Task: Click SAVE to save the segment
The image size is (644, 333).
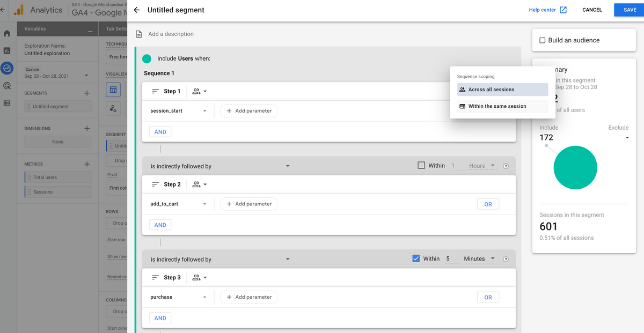Action: [x=628, y=9]
